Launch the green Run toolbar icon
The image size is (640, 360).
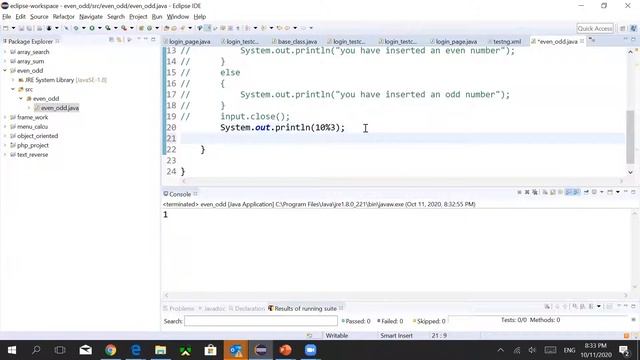(92, 28)
